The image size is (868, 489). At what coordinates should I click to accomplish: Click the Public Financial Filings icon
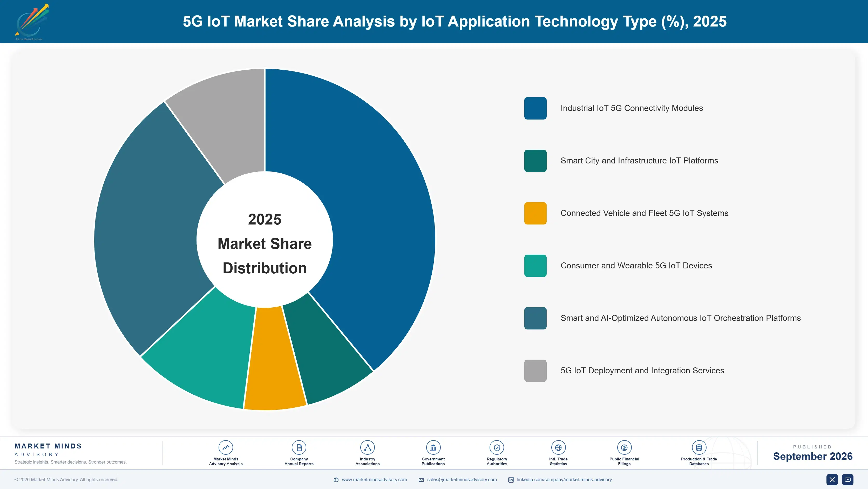coord(624,447)
